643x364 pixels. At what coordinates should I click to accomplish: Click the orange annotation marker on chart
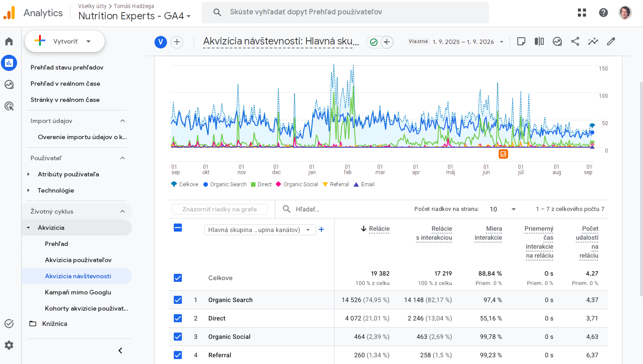(503, 154)
